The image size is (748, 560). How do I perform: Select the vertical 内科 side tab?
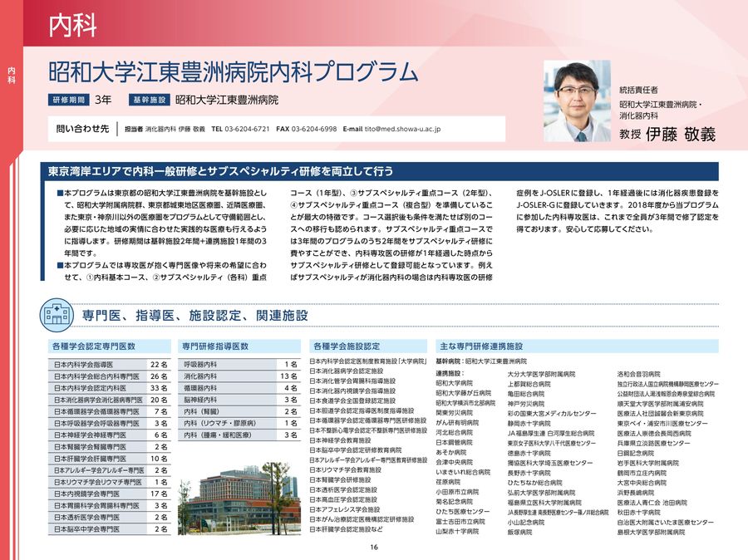pos(11,76)
